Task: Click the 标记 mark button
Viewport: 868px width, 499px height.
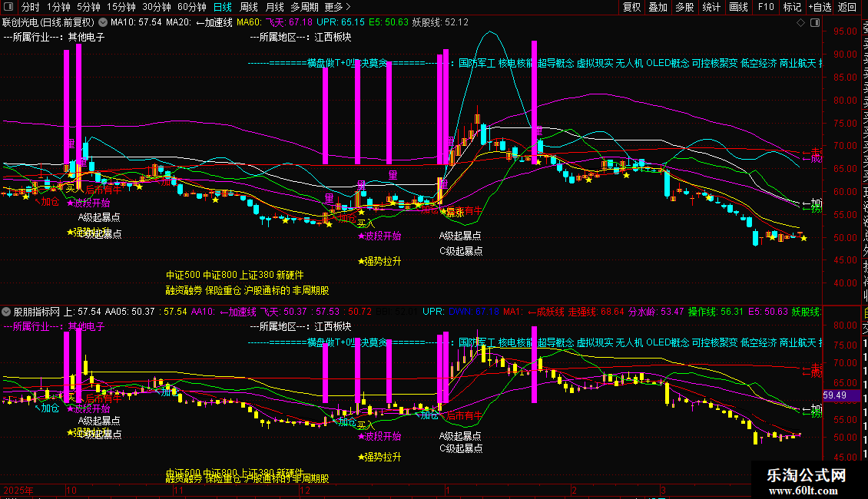Action: [792, 7]
